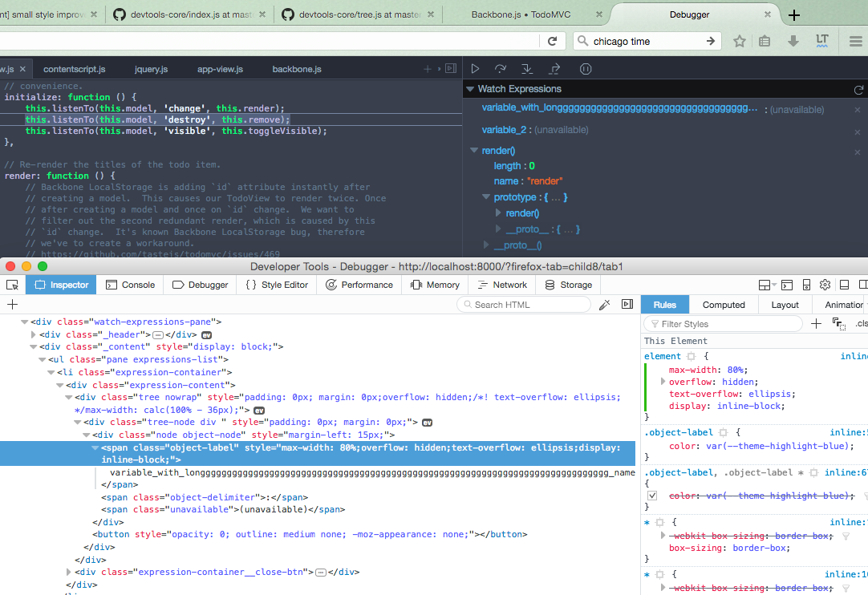This screenshot has width=868, height=595.
Task: Toggle the sources pane icon beside tabs
Action: [x=451, y=69]
